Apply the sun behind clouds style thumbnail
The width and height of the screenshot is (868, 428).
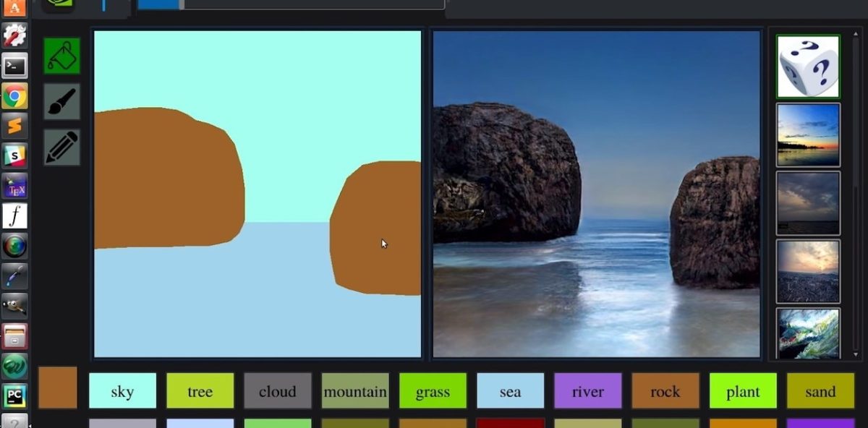point(808,271)
